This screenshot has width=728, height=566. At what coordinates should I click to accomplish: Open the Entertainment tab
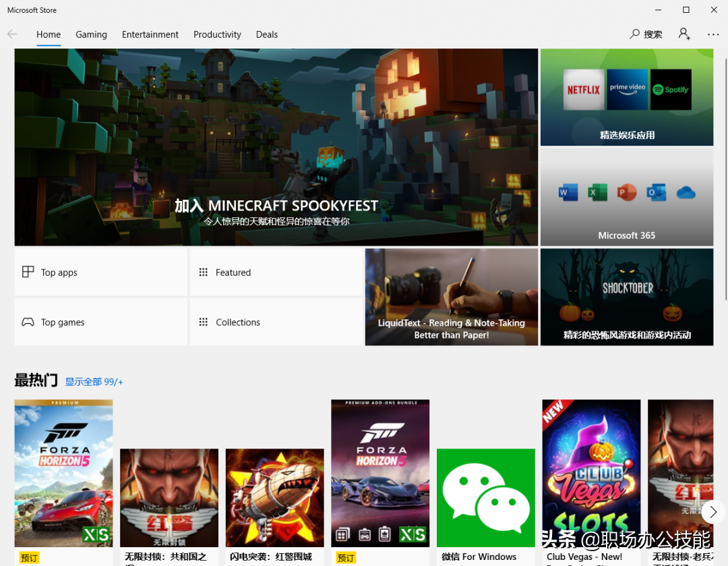coord(150,34)
